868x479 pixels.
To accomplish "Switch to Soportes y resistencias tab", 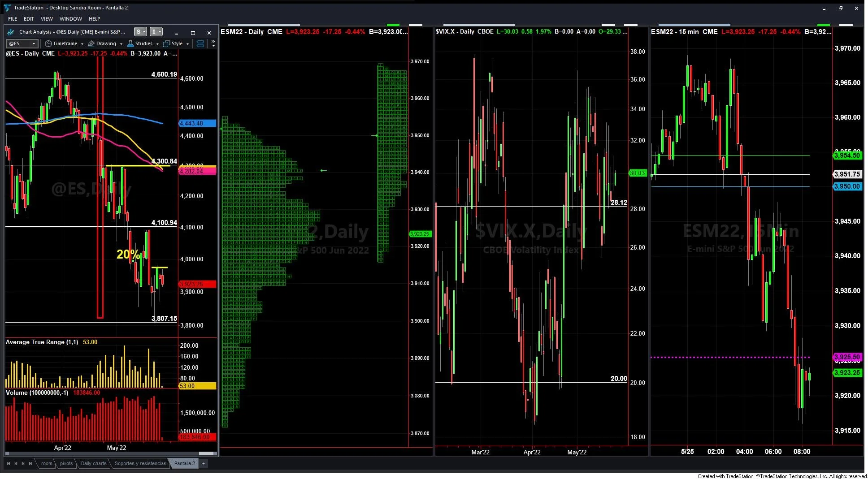I will pyautogui.click(x=140, y=463).
